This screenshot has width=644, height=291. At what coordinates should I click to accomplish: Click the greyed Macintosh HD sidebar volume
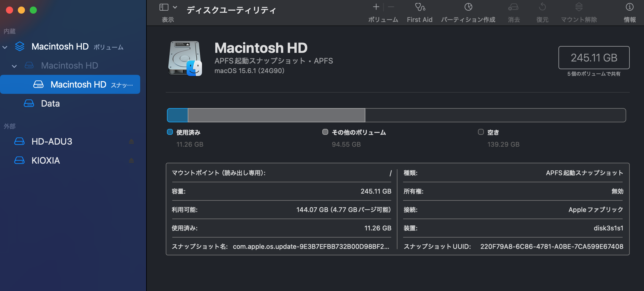70,65
